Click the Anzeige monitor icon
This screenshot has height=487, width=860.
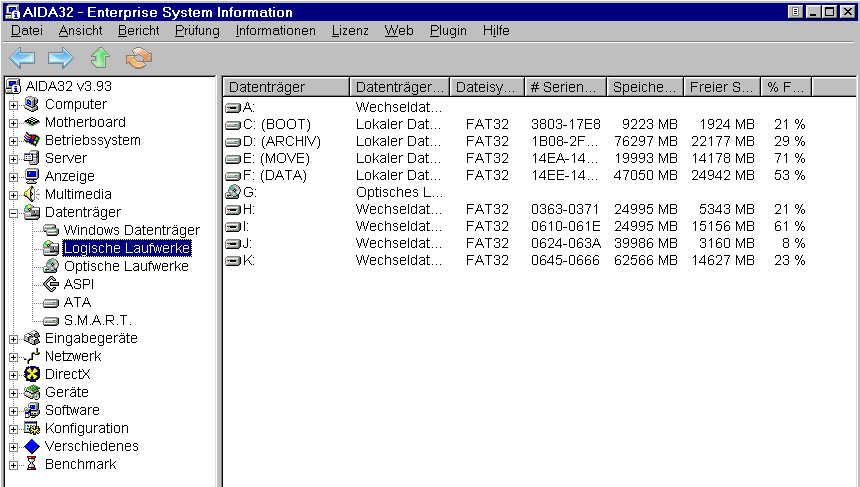[x=32, y=176]
